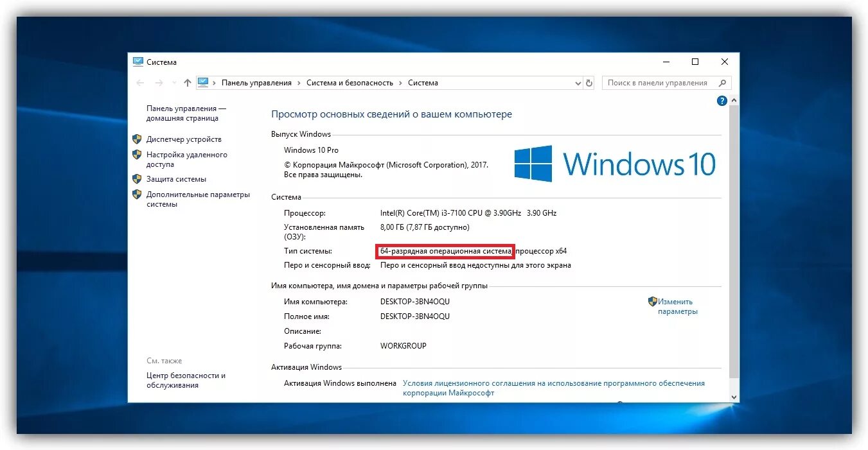
Task: Open Панель управления — домашняя страница link
Action: tap(186, 114)
